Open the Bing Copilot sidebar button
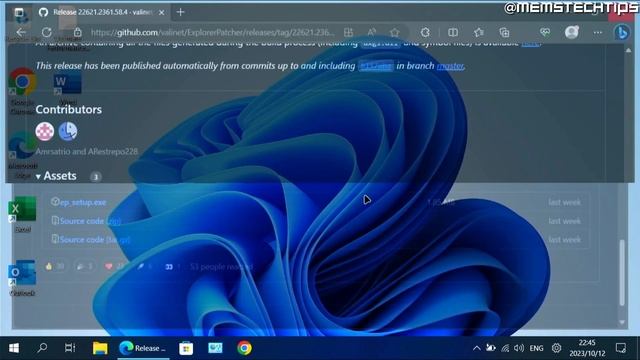Screen dimensions: 640x360 622,33
